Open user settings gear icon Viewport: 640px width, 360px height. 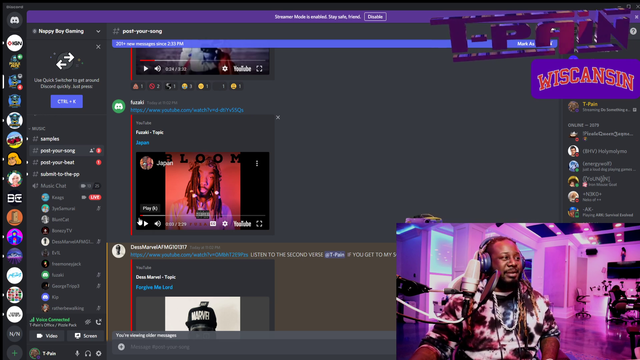[98, 353]
